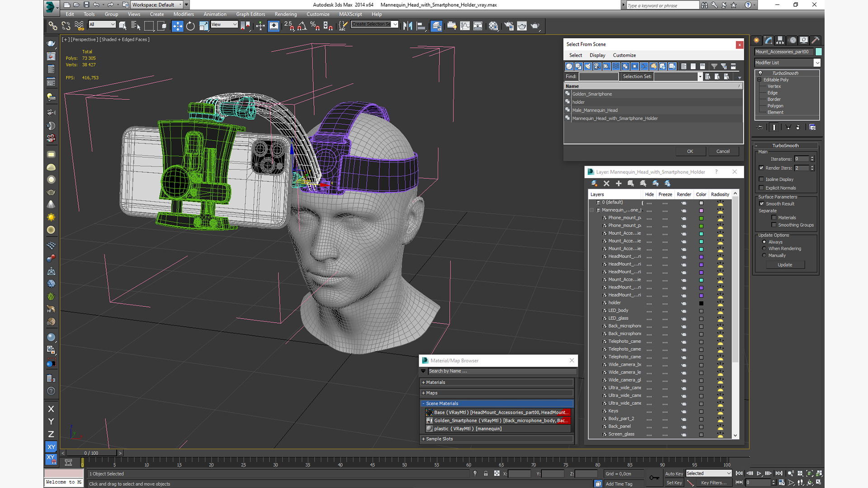Viewport: 868px width, 488px height.
Task: Click the Key Filters button
Action: tap(714, 483)
